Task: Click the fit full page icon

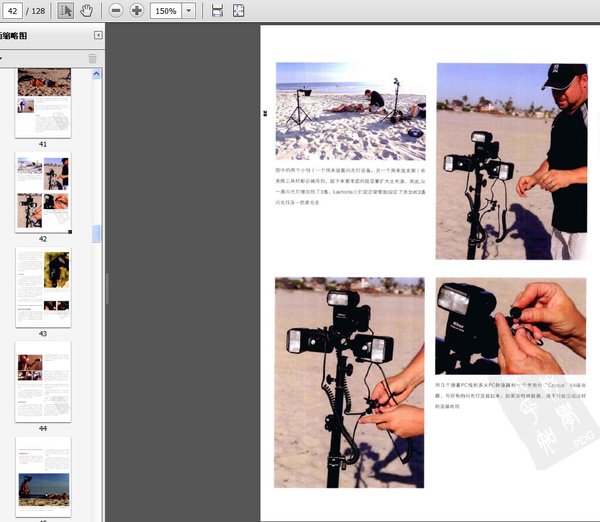Action: point(238,11)
